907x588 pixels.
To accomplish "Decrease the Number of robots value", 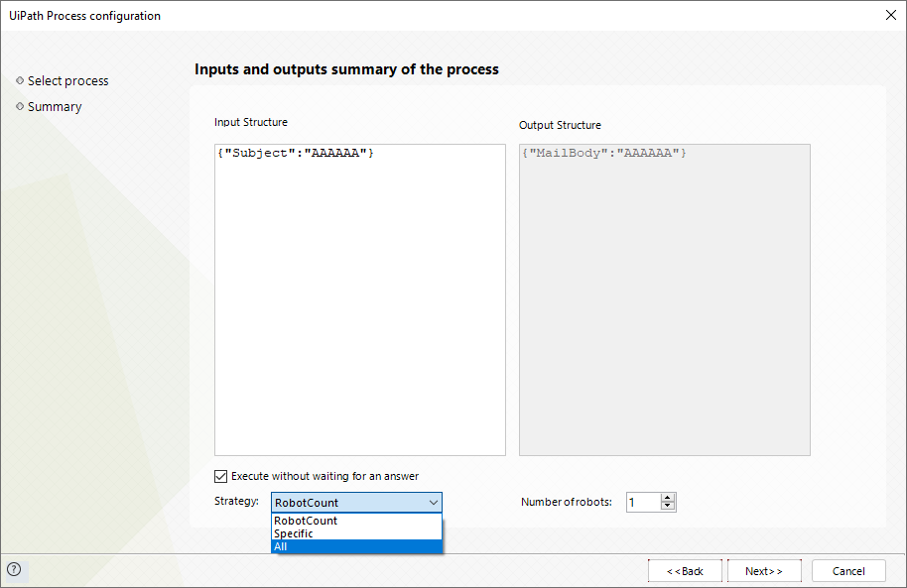I will pyautogui.click(x=668, y=507).
